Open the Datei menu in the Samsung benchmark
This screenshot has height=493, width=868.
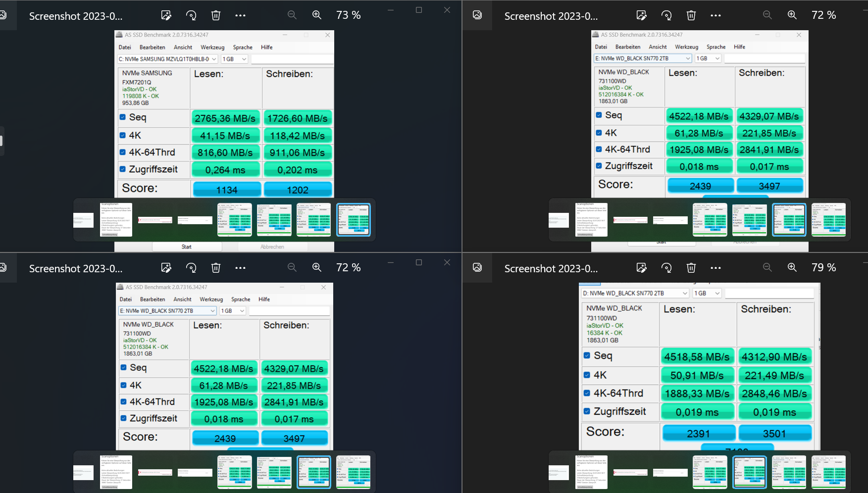(x=125, y=48)
